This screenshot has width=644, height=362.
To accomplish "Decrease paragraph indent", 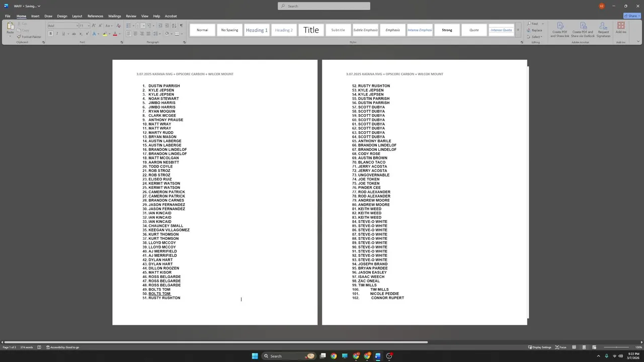I will tap(160, 26).
